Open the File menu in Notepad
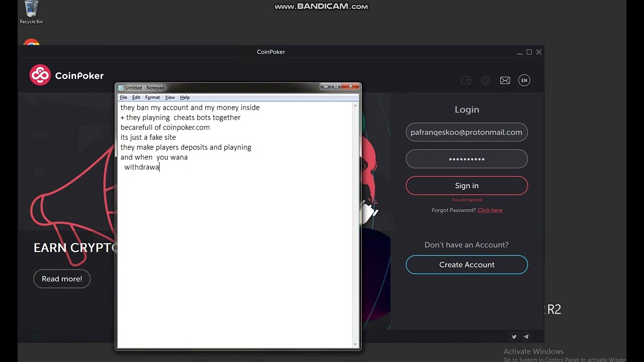This screenshot has width=644, height=362. pyautogui.click(x=123, y=98)
